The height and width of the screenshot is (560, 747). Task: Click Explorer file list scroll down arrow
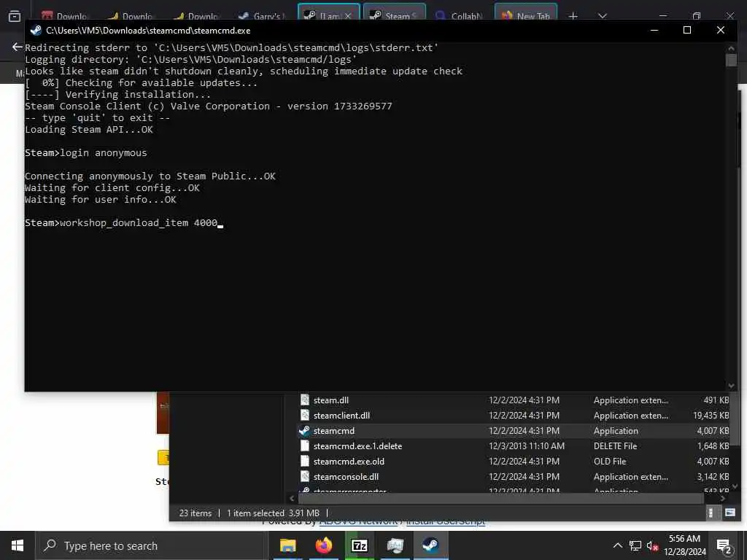735,486
